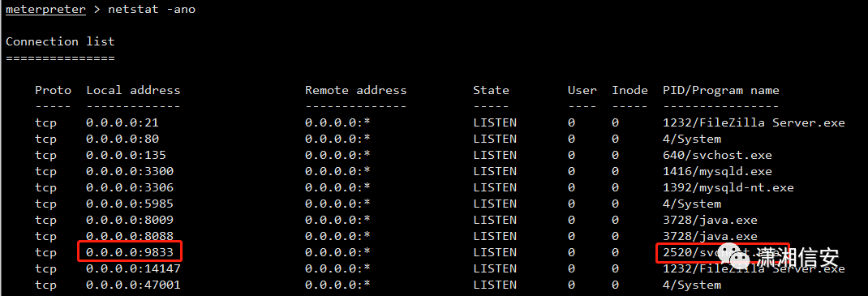
Task: Click the Remote address column header
Action: point(356,90)
